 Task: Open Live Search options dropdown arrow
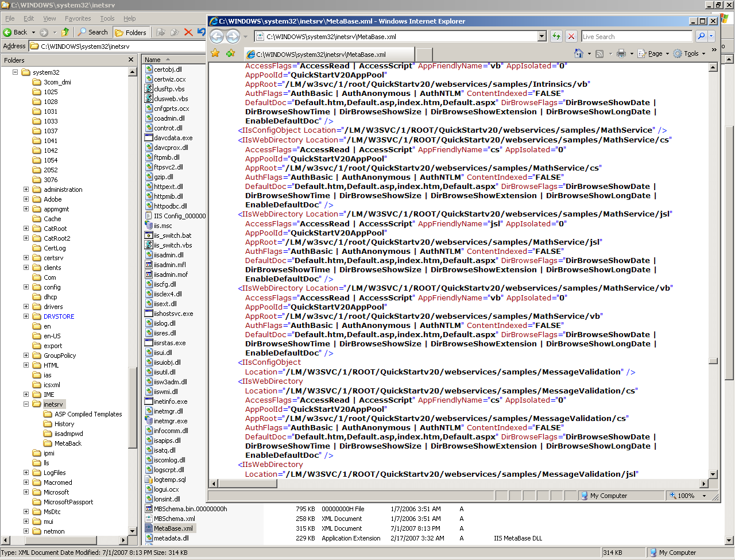pyautogui.click(x=711, y=36)
